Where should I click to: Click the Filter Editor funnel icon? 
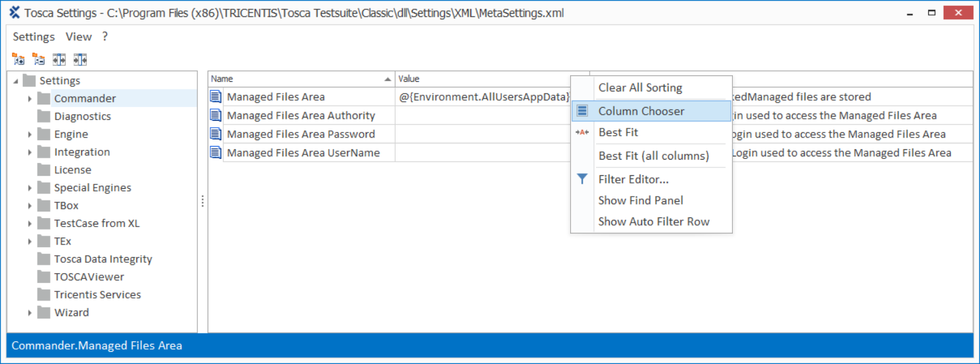click(x=582, y=179)
